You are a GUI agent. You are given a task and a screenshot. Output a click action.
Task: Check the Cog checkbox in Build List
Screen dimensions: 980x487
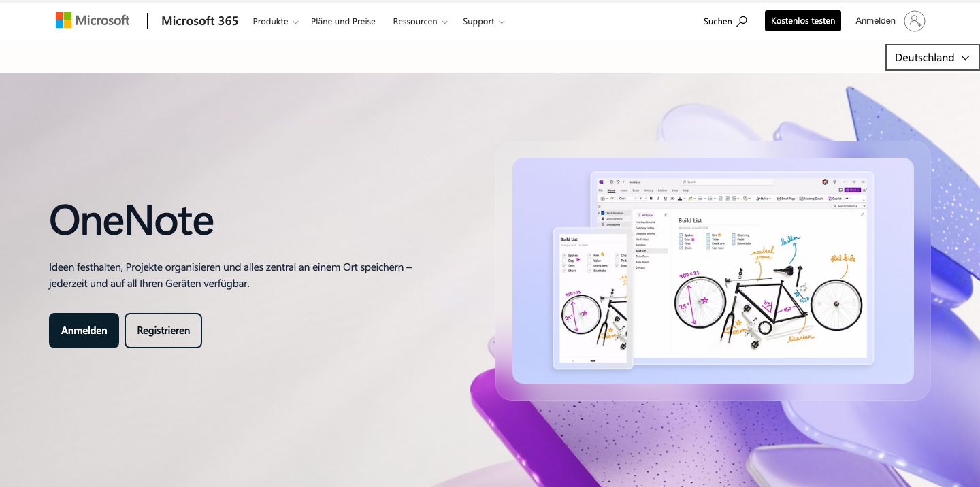pyautogui.click(x=681, y=239)
